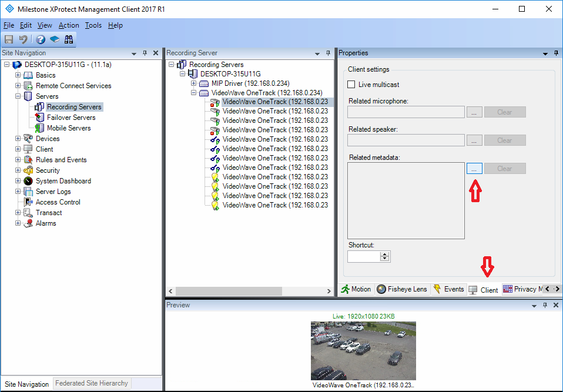Open the Edit menu
563x392 pixels.
pyautogui.click(x=25, y=25)
